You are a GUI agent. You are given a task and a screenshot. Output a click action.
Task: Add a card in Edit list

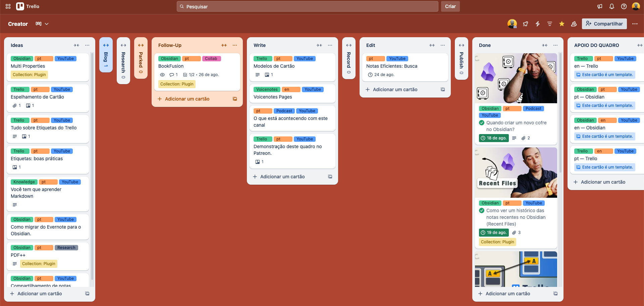(400, 89)
